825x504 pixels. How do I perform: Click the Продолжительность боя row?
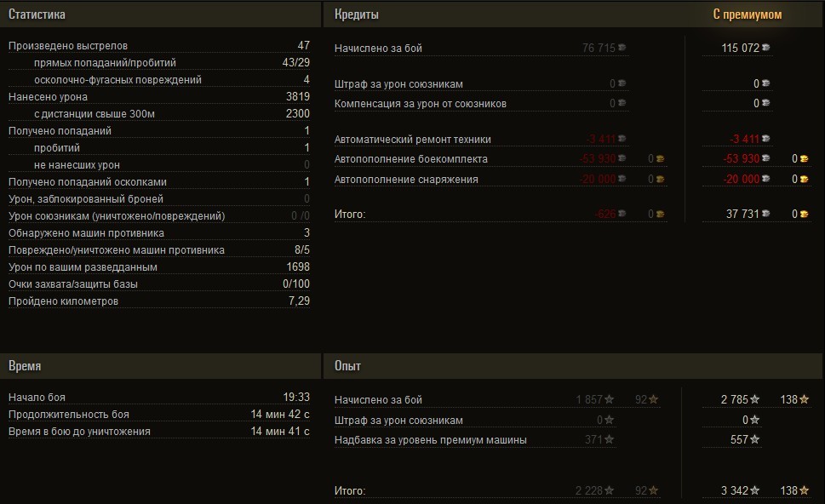[159, 415]
